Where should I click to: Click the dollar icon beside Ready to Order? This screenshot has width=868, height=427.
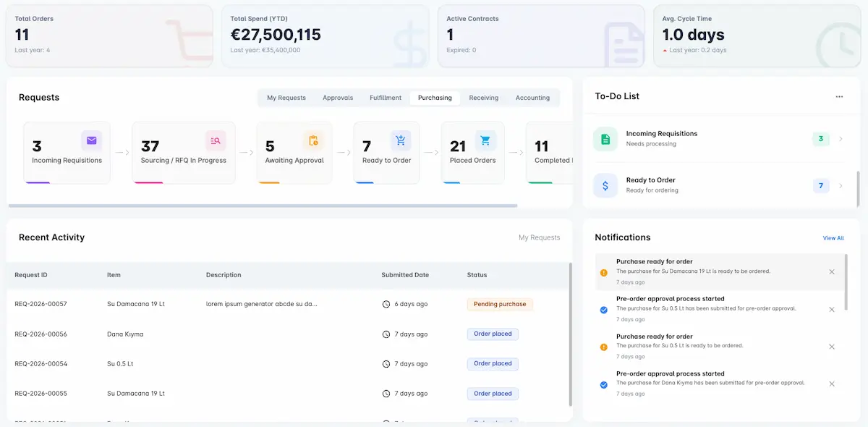tap(605, 185)
